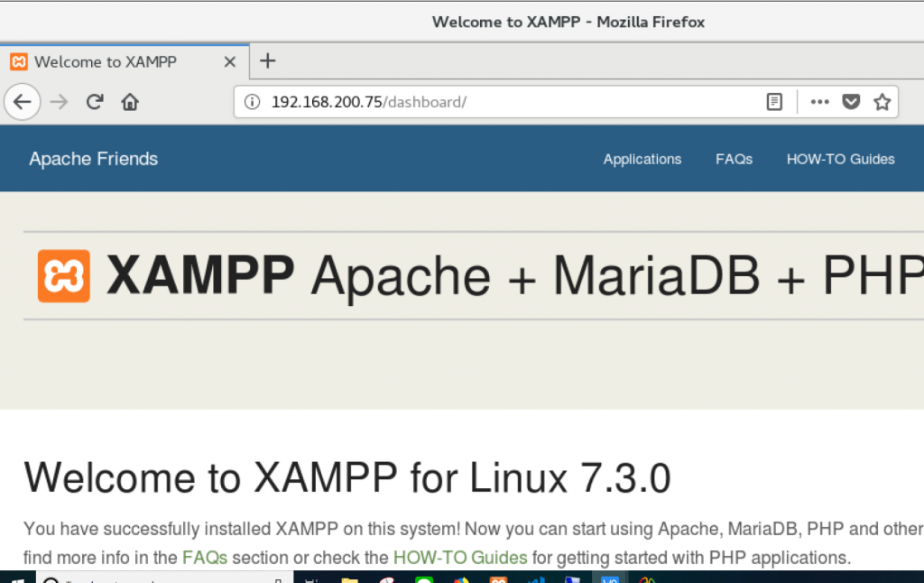Click the heading 'Welcome to XAMPP for Linux 7.3.0'

(x=347, y=477)
